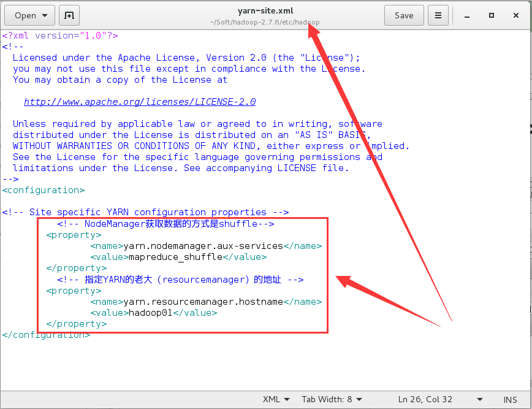Click the NodeManager shuffle comment line

tap(165, 224)
